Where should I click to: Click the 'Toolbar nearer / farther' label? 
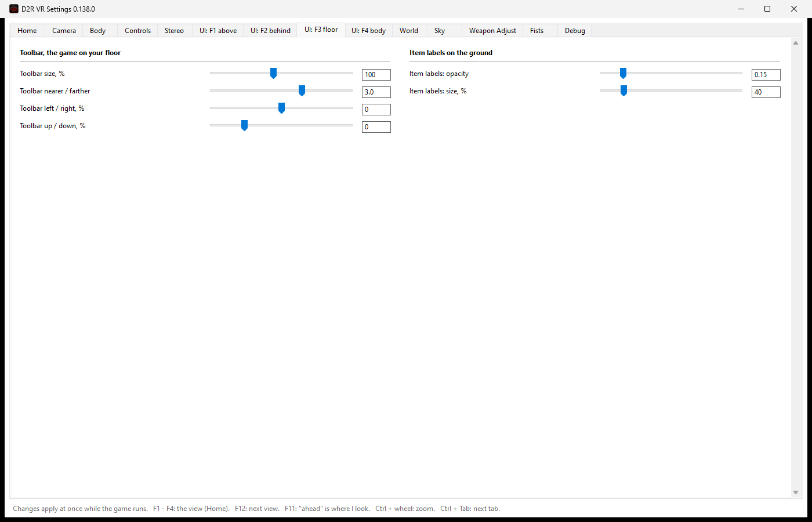coord(55,91)
